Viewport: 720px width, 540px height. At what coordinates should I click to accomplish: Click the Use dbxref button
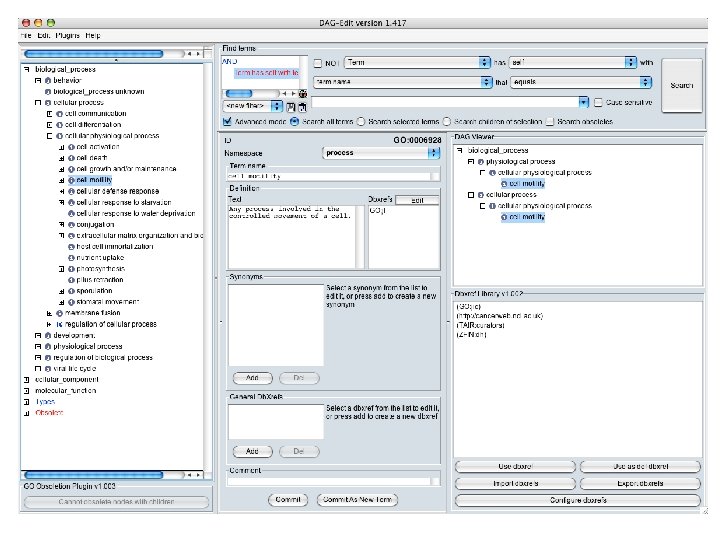coord(515,467)
